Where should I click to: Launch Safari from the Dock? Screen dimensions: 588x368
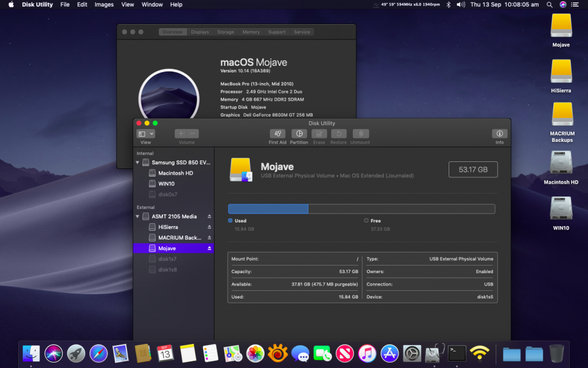tap(99, 353)
